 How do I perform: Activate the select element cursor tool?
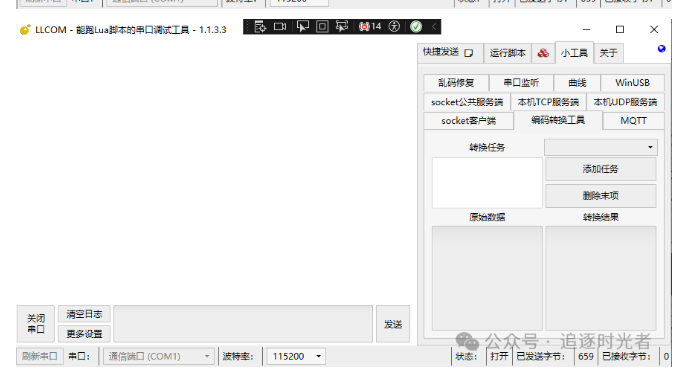click(303, 26)
